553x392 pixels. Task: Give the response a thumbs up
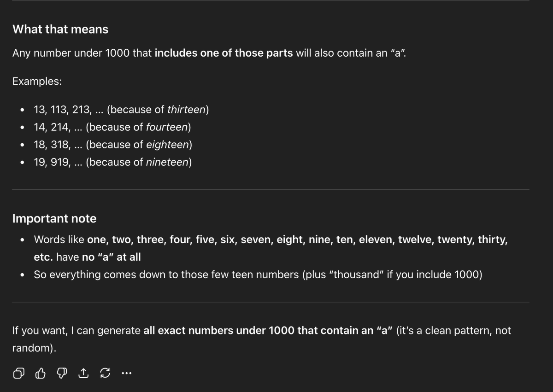pos(41,374)
